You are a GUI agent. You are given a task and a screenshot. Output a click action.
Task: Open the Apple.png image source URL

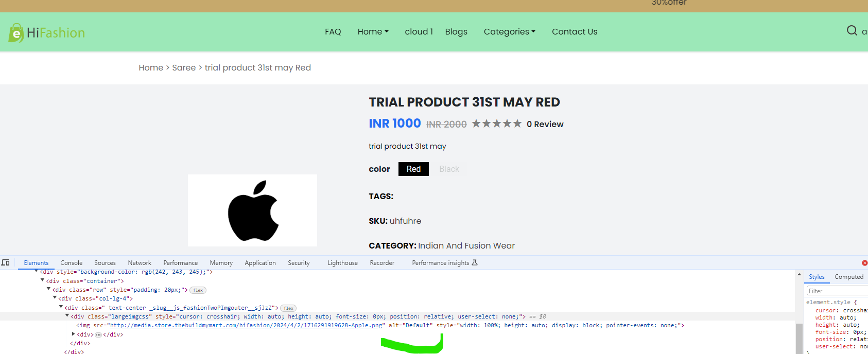246,325
